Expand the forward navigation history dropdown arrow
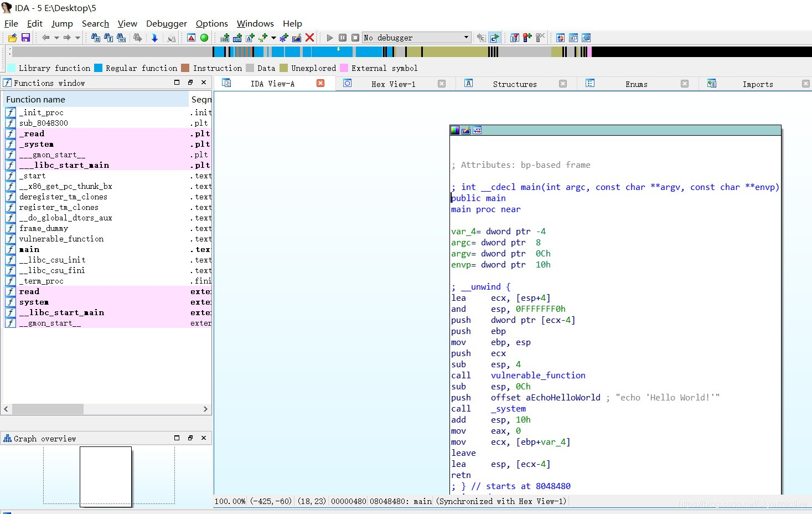This screenshot has height=514, width=812. [x=77, y=38]
